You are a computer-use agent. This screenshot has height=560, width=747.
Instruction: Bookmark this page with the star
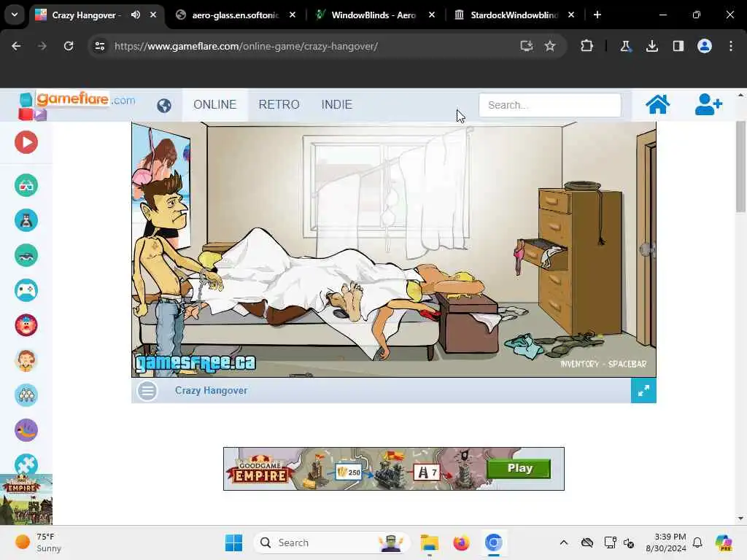coord(550,46)
